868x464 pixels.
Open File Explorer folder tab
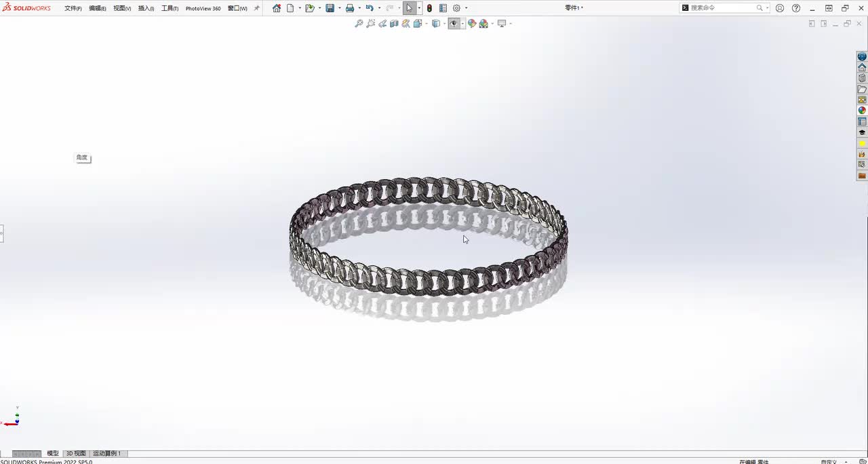coord(862,90)
